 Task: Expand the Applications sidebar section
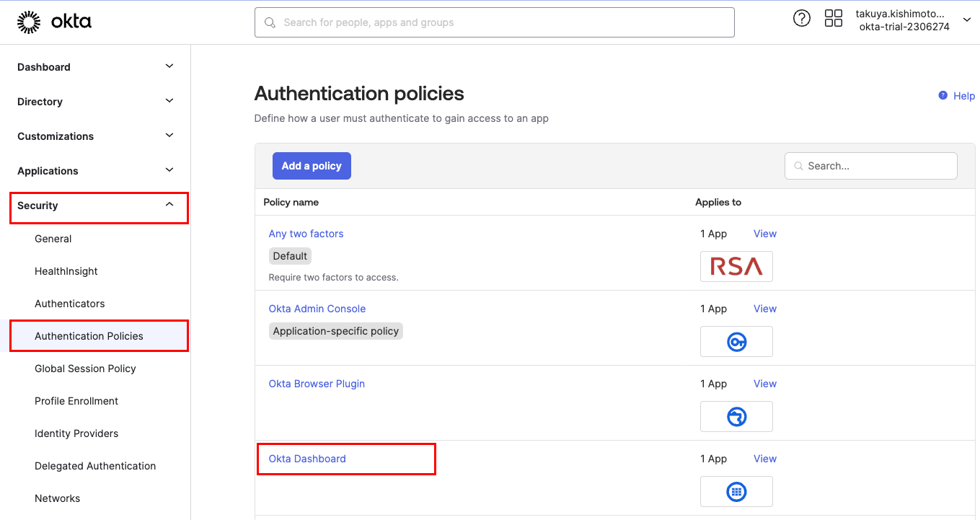[x=169, y=170]
